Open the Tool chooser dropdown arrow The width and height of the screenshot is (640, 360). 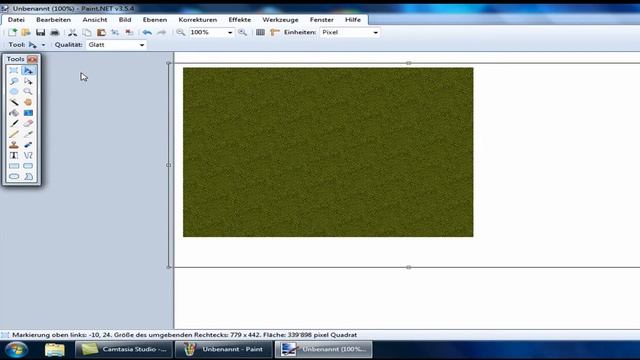43,45
